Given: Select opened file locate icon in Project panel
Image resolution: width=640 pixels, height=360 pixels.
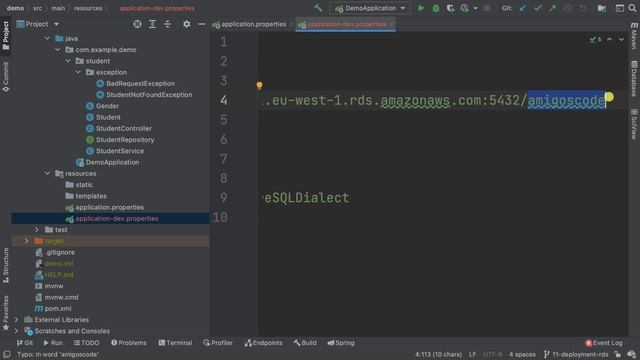Looking at the screenshot, I should pyautogui.click(x=137, y=24).
